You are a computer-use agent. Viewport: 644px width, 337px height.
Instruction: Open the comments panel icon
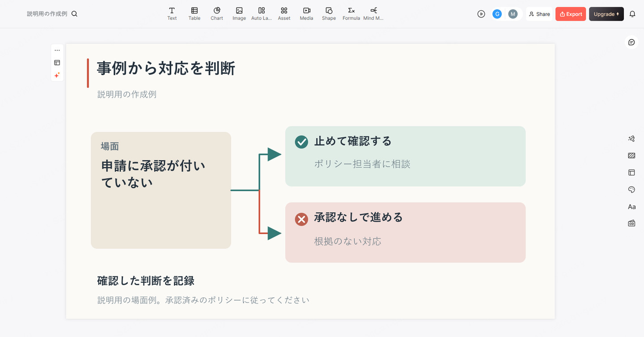pos(631,42)
